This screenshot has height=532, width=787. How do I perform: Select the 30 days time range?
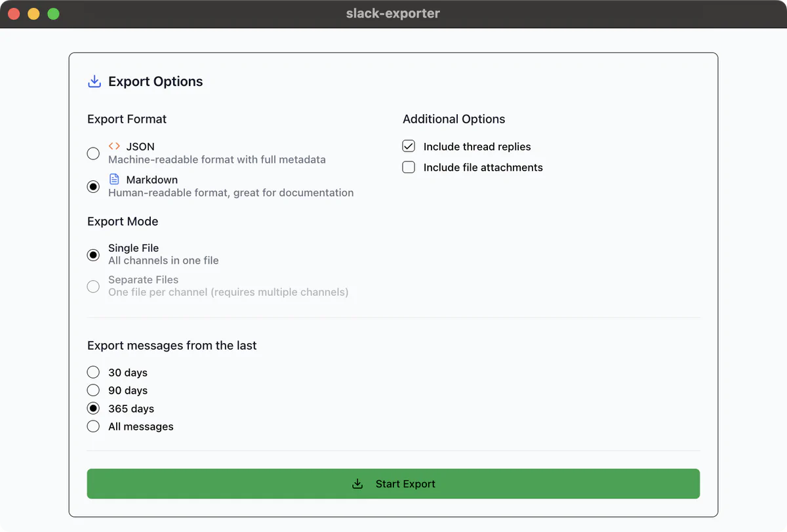(x=93, y=372)
